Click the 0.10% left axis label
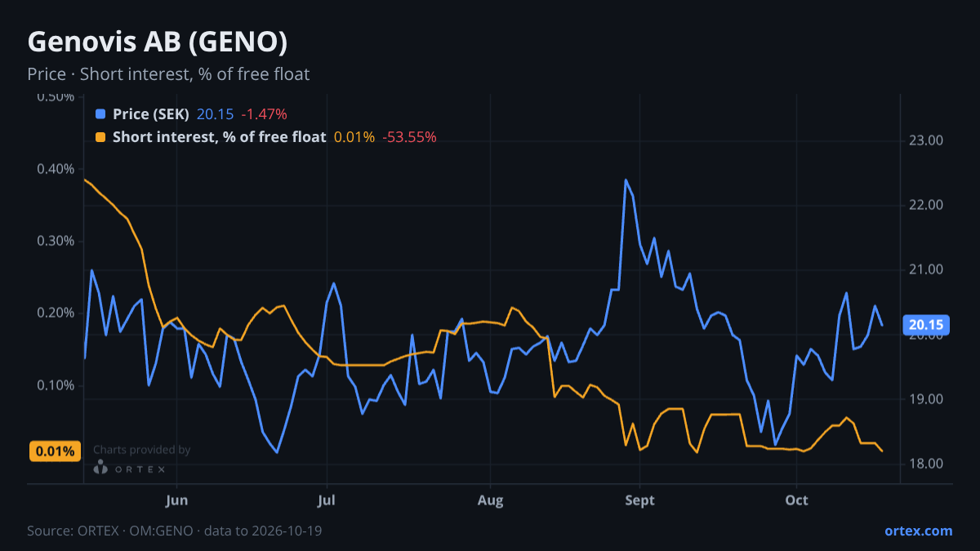The image size is (980, 551). point(56,385)
